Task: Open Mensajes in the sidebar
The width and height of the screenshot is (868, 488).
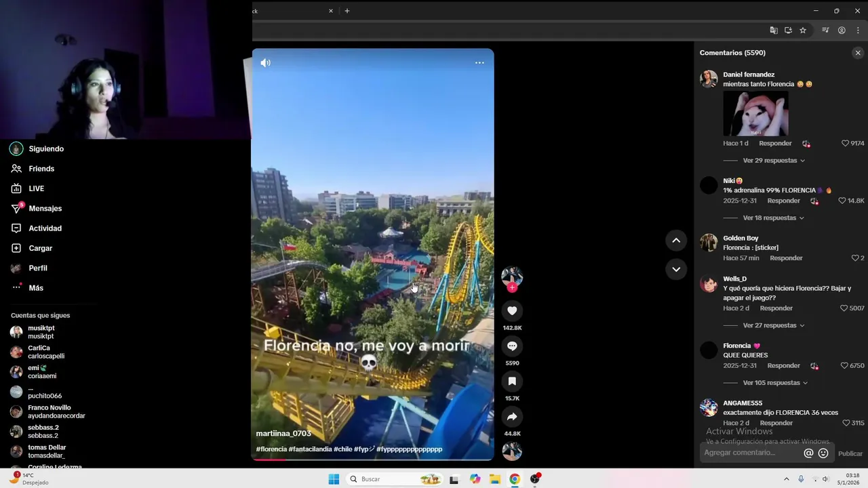Action: click(x=45, y=208)
